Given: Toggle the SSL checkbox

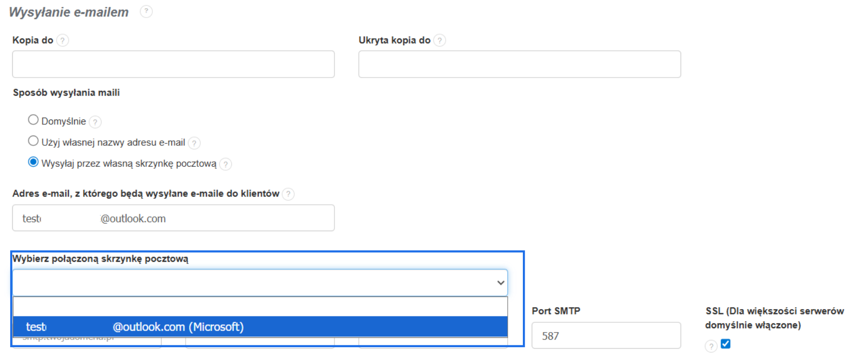Looking at the screenshot, I should point(725,344).
